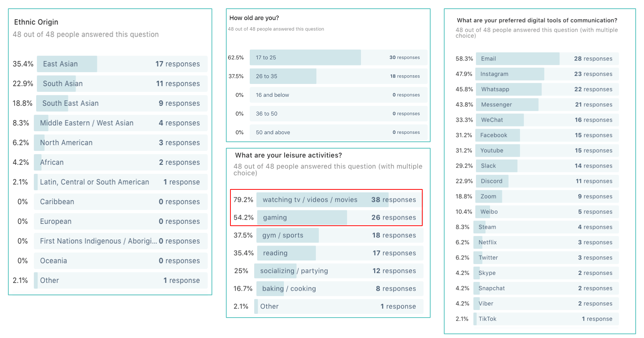Click the Ethnic Origin heading
The width and height of the screenshot is (644, 338).
click(x=36, y=22)
